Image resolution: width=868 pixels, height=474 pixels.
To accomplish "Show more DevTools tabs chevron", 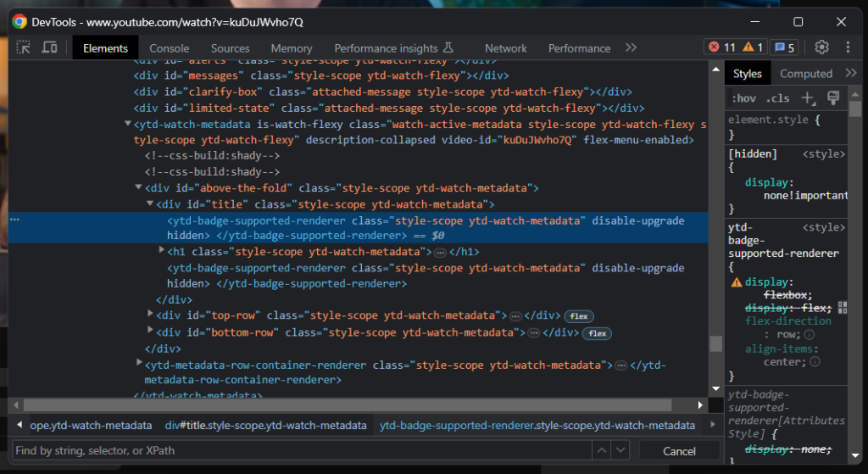I will click(631, 47).
